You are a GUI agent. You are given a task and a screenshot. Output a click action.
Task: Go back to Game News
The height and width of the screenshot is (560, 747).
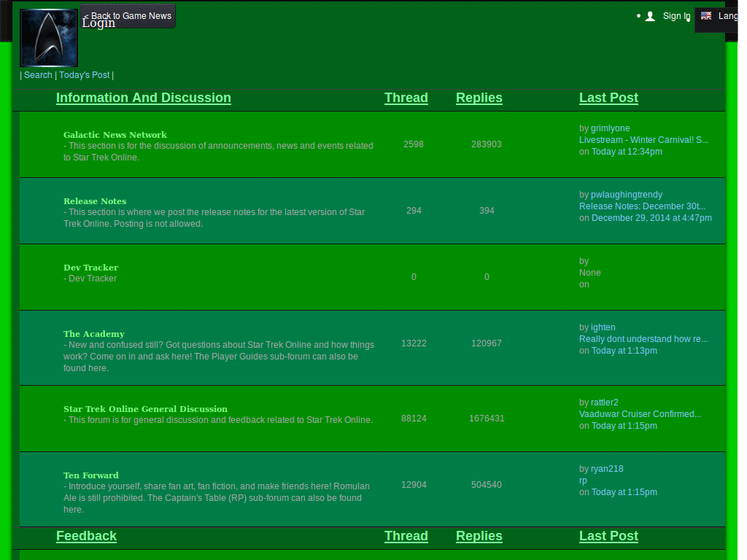pyautogui.click(x=128, y=16)
